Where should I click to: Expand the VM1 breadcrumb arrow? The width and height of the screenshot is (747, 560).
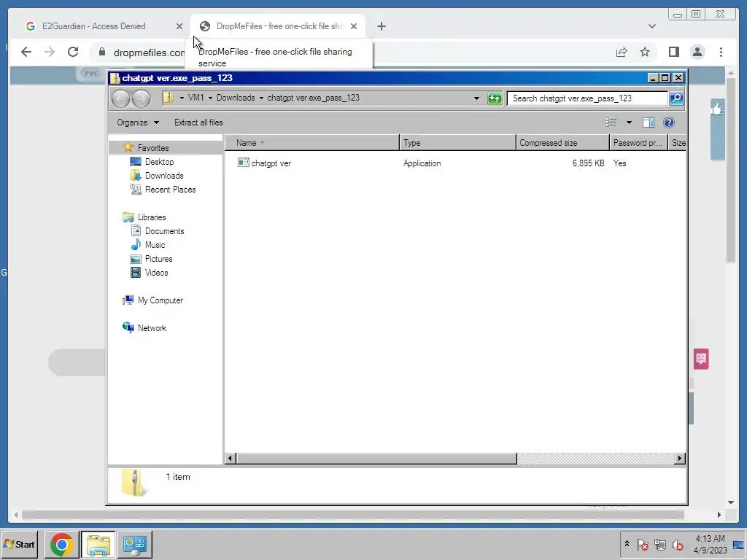(210, 98)
